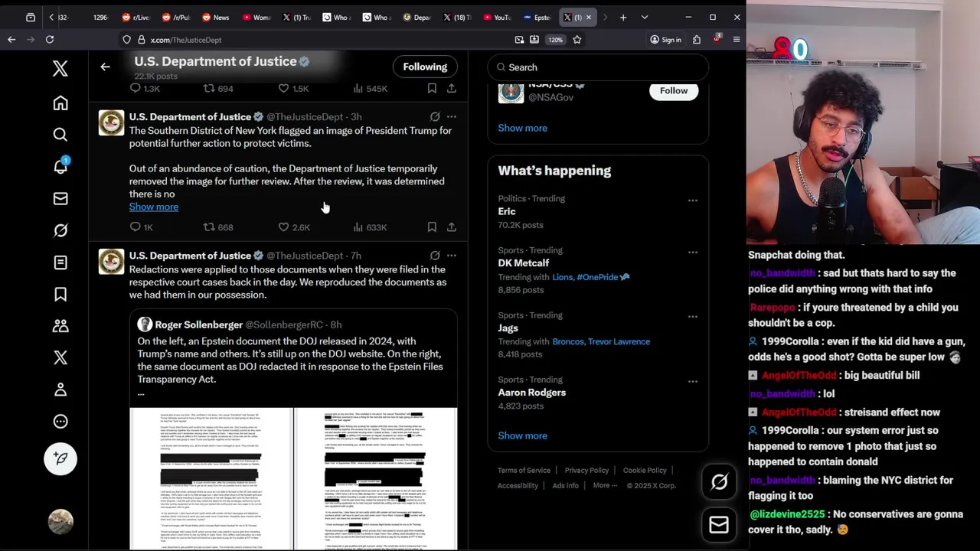980x551 pixels.
Task: Bookmark the Southern District of New York post
Action: 432,227
